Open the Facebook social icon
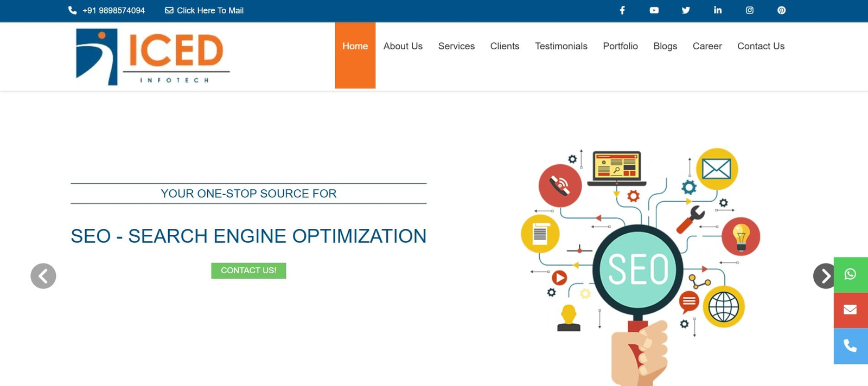The height and width of the screenshot is (386, 868). tap(622, 10)
